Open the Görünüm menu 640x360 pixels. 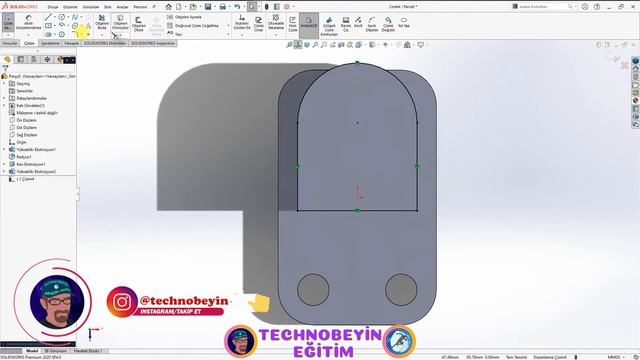pos(91,7)
